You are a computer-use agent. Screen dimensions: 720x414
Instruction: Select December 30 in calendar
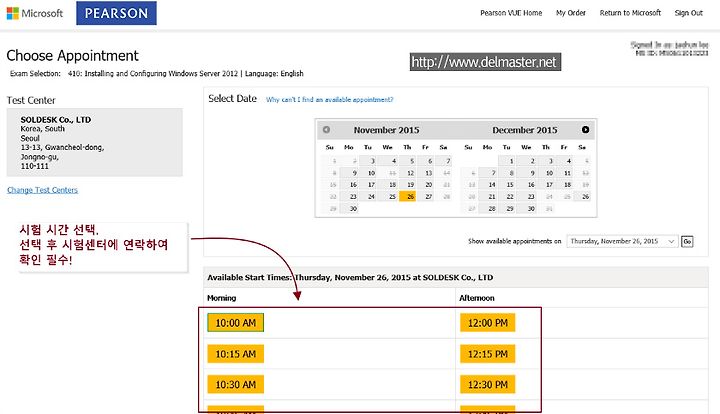[x=527, y=208]
